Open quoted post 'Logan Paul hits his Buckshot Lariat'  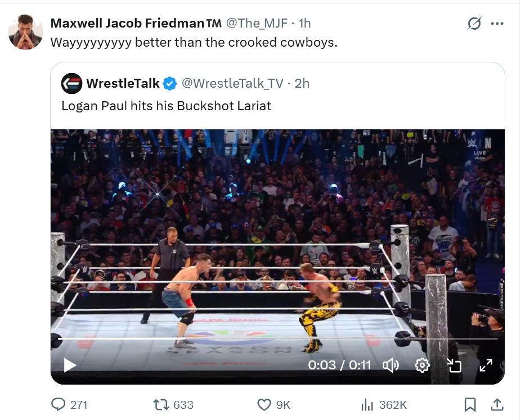166,106
